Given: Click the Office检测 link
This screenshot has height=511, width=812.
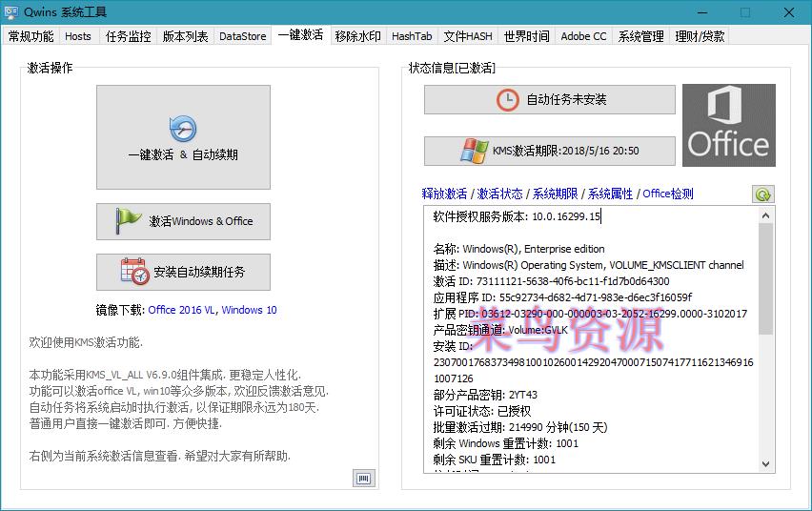Looking at the screenshot, I should 668,194.
